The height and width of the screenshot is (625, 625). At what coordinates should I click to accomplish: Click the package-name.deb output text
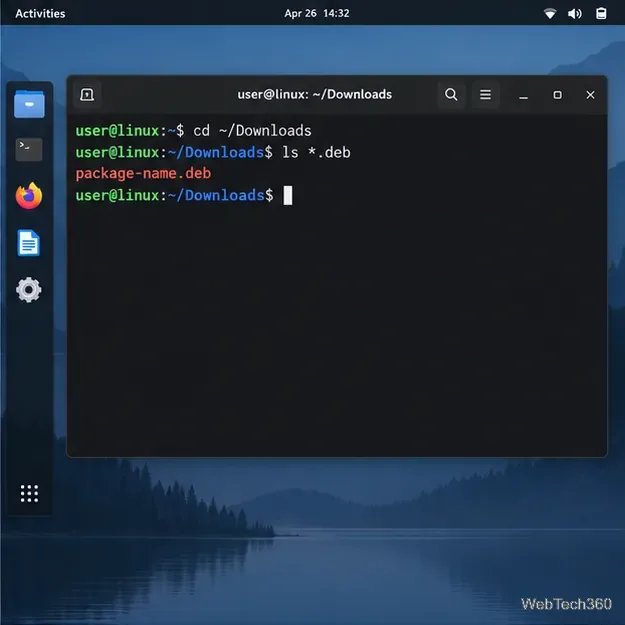point(143,173)
